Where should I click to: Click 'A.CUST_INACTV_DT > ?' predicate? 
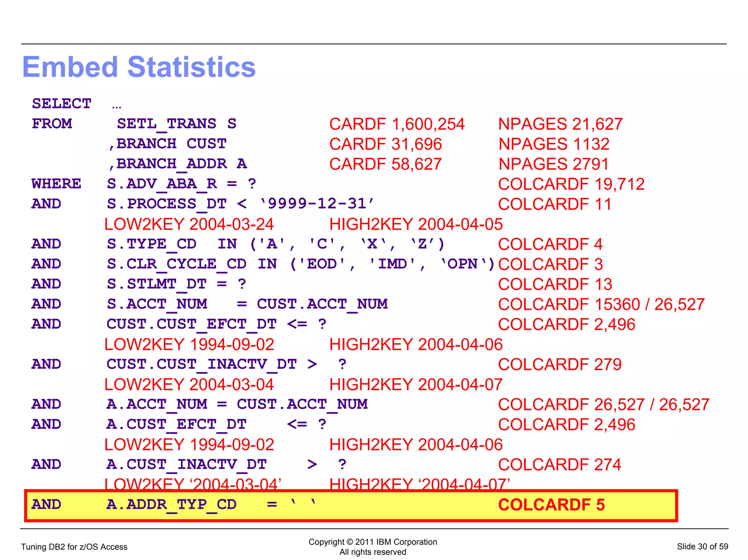(x=226, y=465)
